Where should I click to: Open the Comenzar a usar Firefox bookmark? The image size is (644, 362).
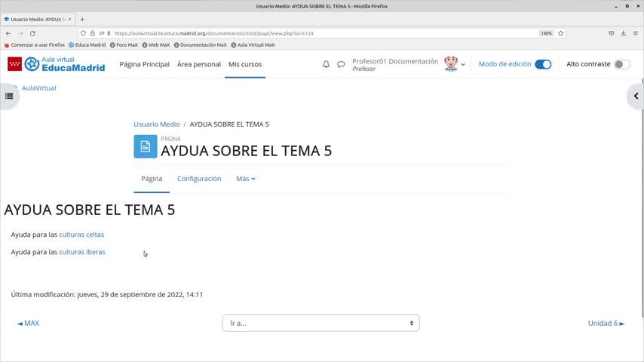(35, 44)
